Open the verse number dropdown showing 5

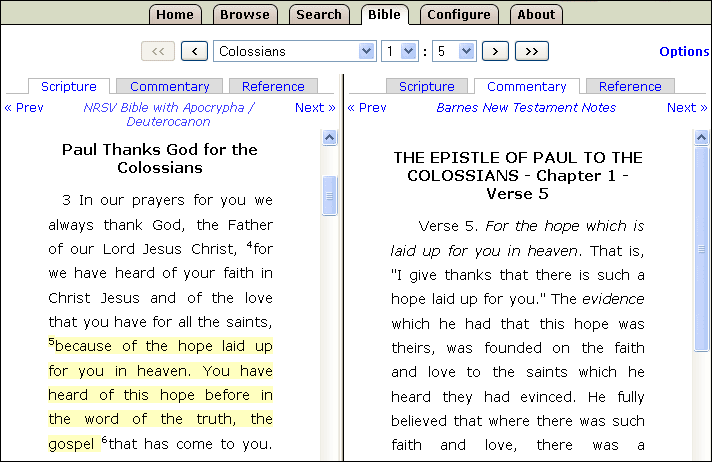coord(454,51)
